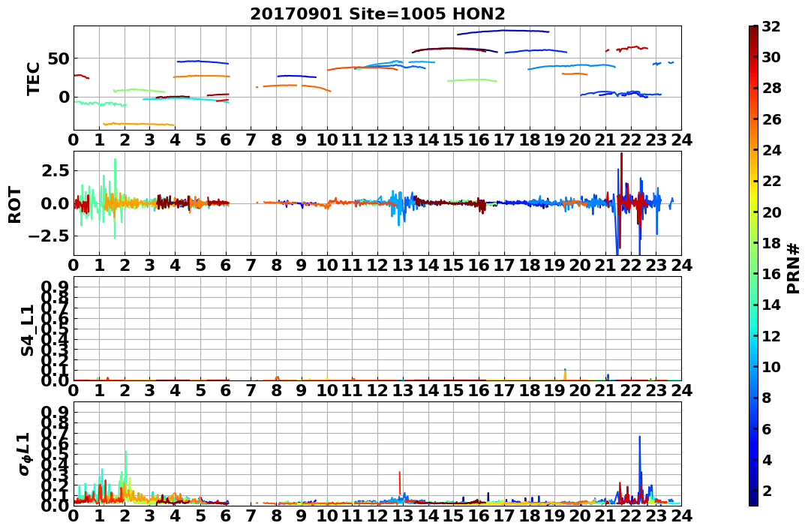Click the colorbar tick label "8"
This screenshot has width=808, height=532.
[767, 398]
